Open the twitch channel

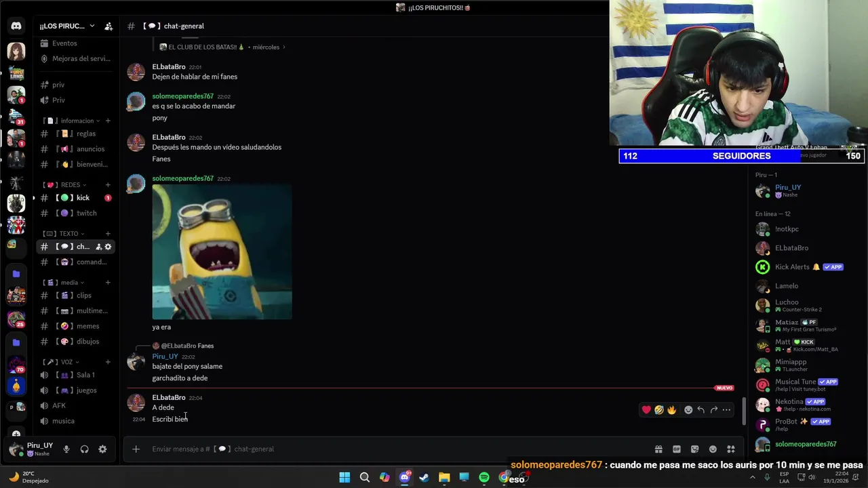point(75,213)
